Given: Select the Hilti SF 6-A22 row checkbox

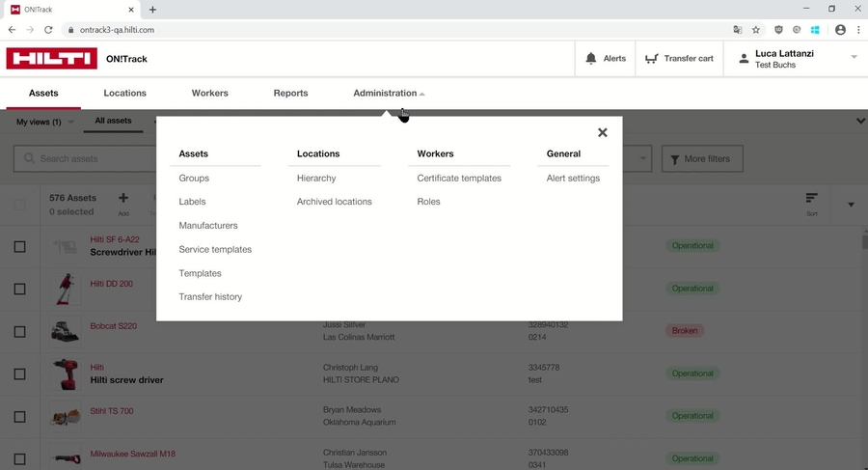Looking at the screenshot, I should 19,247.
